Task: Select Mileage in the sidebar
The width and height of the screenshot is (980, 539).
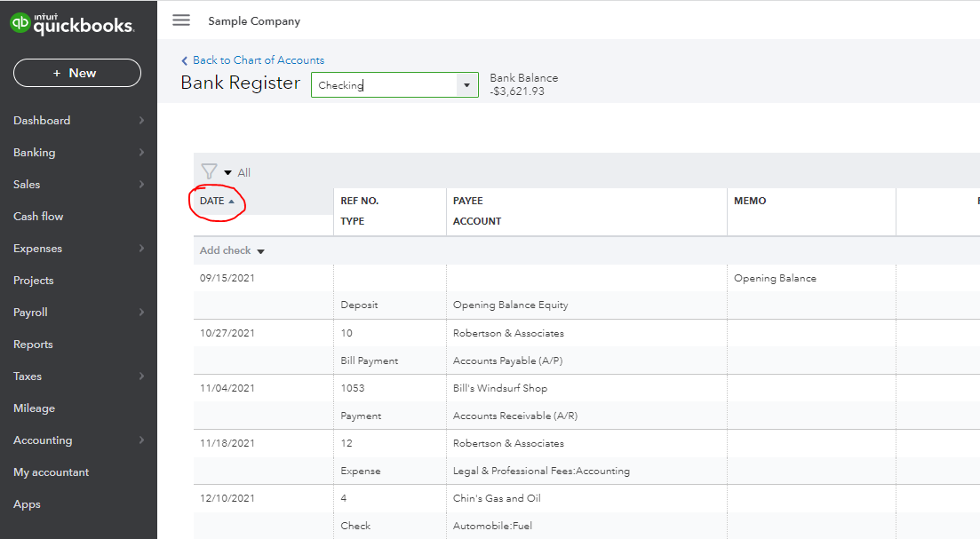Action: [x=34, y=408]
